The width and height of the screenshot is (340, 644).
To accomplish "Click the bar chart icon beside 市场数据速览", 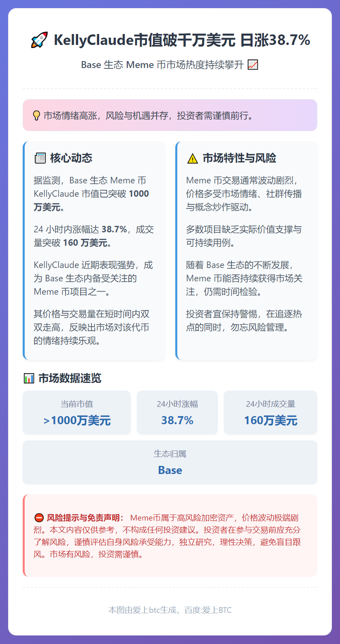I will (29, 378).
